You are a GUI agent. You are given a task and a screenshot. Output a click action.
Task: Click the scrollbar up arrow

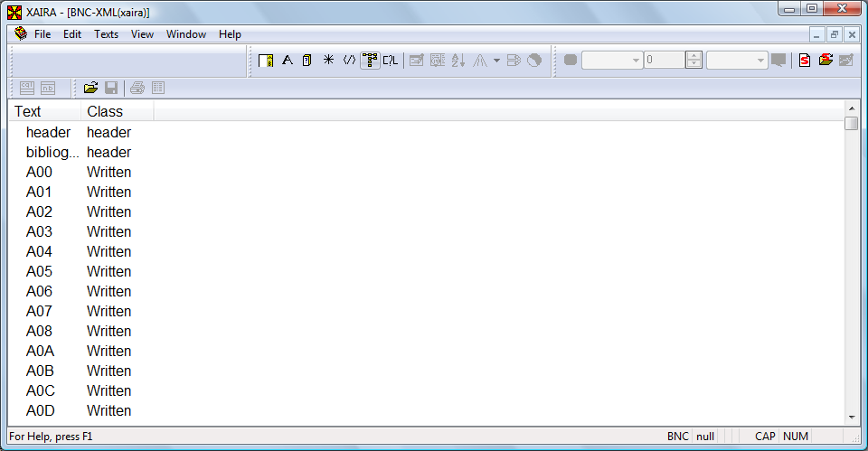[852, 108]
